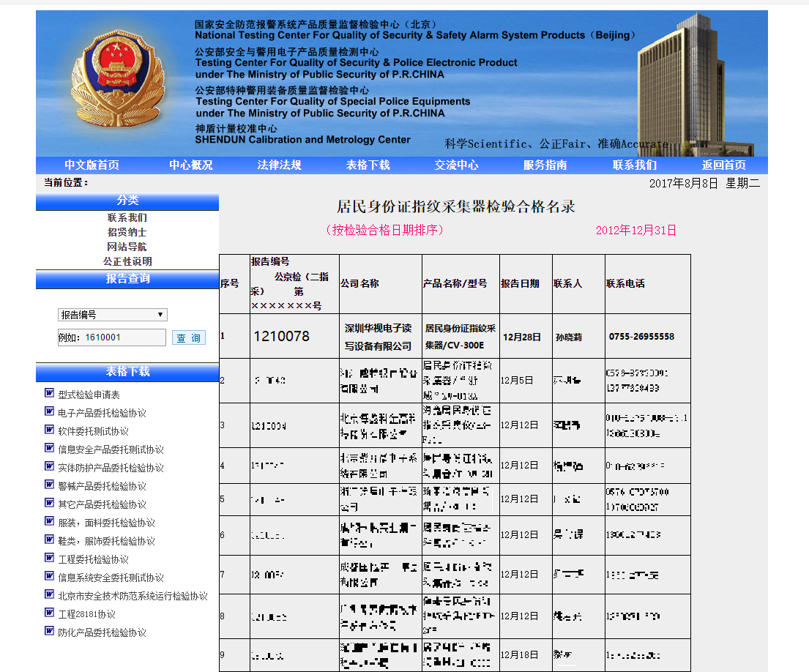
Task: Open the 招贤纳士 sidebar link
Action: (127, 232)
